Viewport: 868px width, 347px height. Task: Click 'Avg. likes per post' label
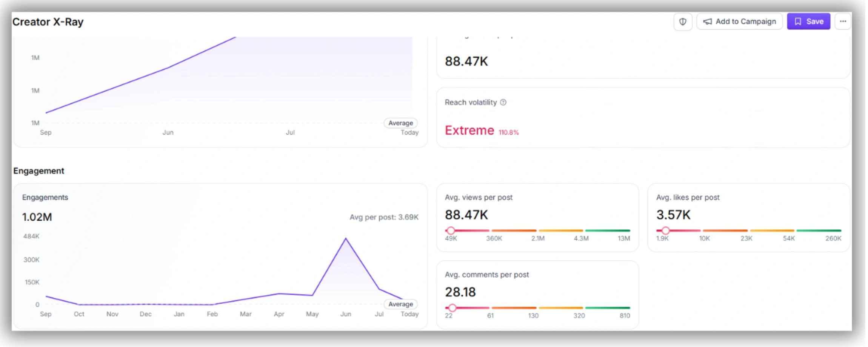688,197
